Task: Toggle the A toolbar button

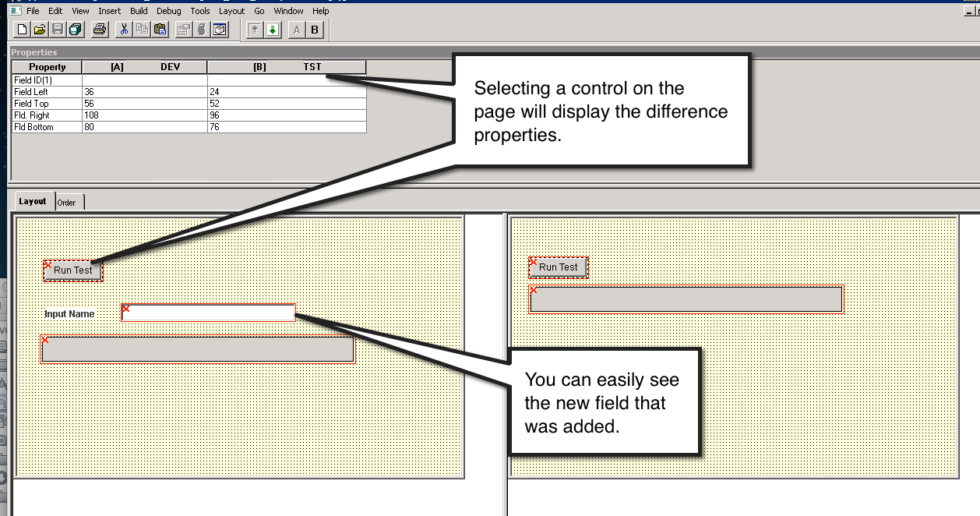Action: pyautogui.click(x=297, y=30)
